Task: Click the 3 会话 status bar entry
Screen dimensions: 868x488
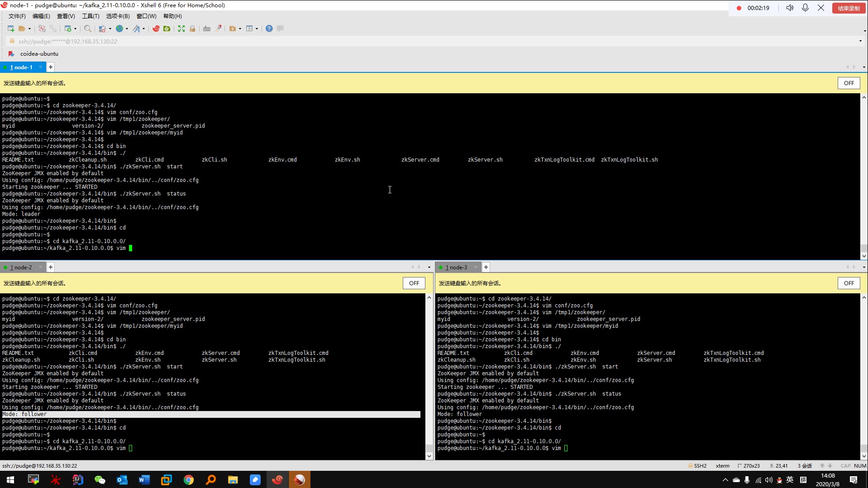Action: click(805, 466)
